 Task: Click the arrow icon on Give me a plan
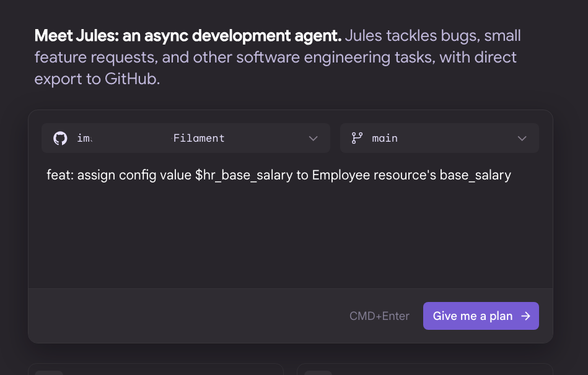[526, 316]
